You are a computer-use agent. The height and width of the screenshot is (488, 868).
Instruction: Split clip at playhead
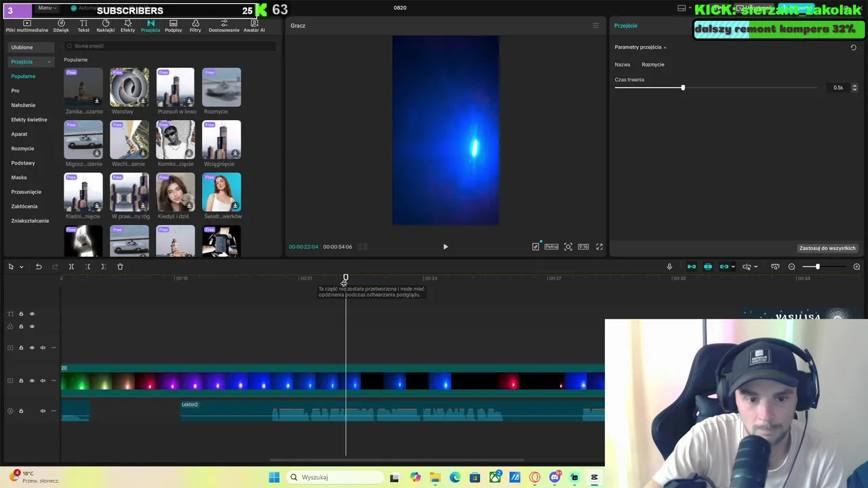coord(71,266)
